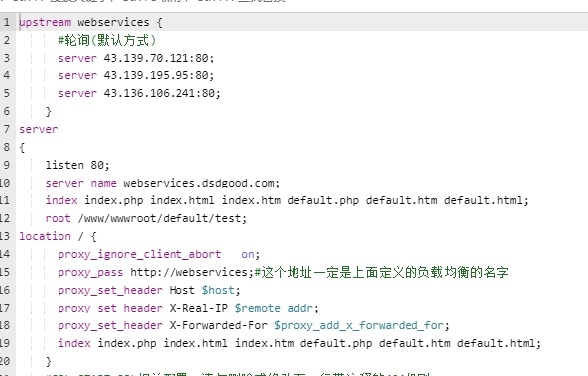Click the comment about 负载均衡的名字
The height and width of the screenshot is (376, 588).
click(x=381, y=272)
